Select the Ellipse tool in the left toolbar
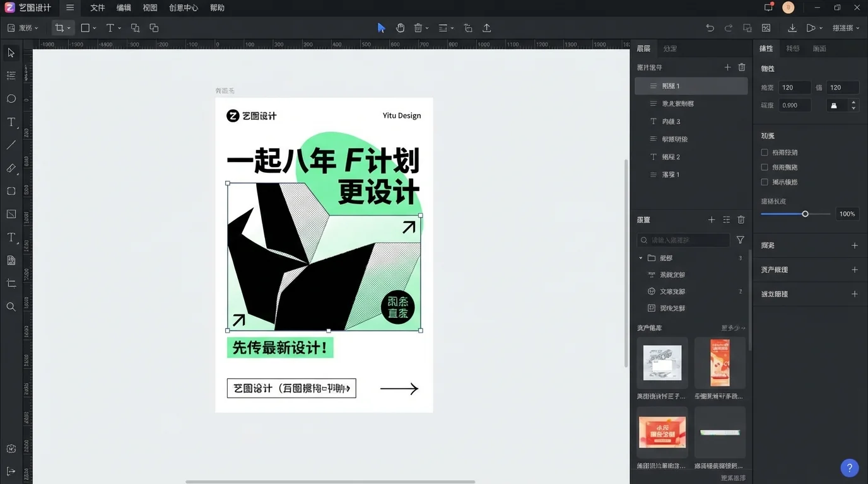Viewport: 868px width, 484px height. [11, 98]
